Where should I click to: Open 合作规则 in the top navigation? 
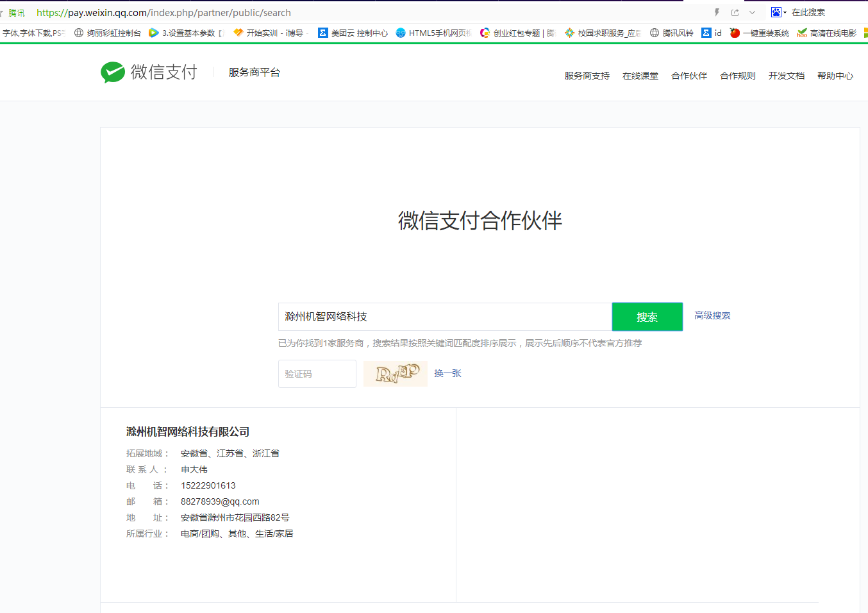[x=738, y=76]
